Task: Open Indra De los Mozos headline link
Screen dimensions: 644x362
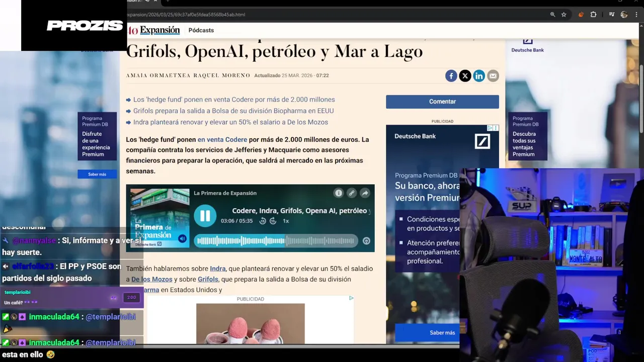Action: (x=230, y=122)
